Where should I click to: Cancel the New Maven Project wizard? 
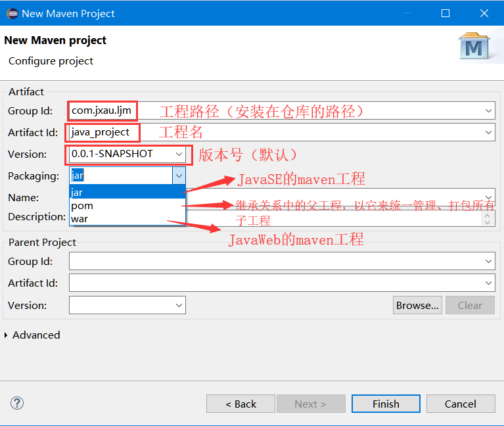pyautogui.click(x=461, y=404)
